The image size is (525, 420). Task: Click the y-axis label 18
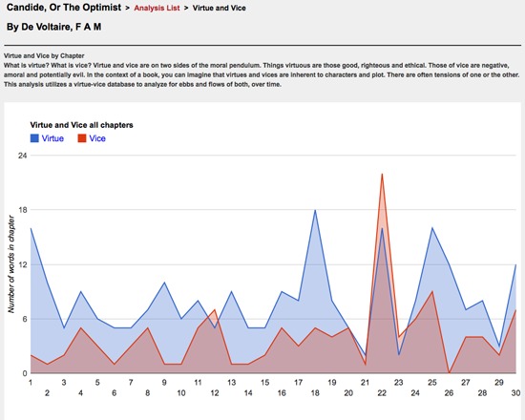[22, 210]
